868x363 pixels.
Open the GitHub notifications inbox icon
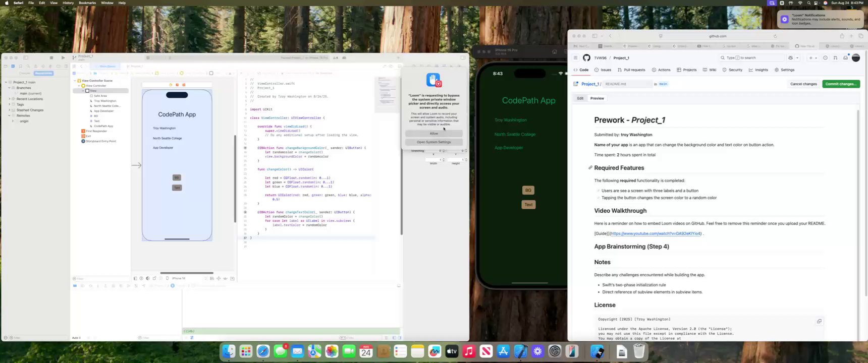[x=846, y=58]
